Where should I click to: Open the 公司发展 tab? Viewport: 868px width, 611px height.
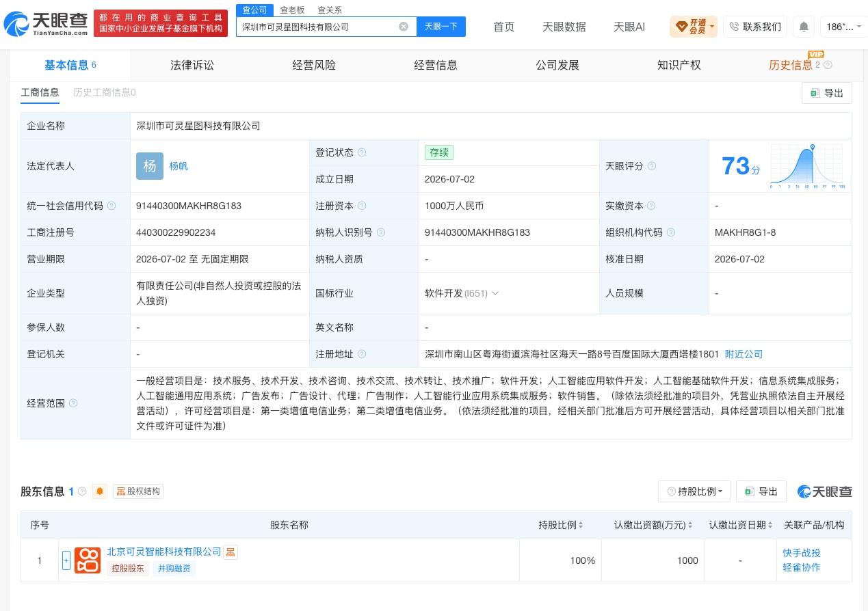557,65
